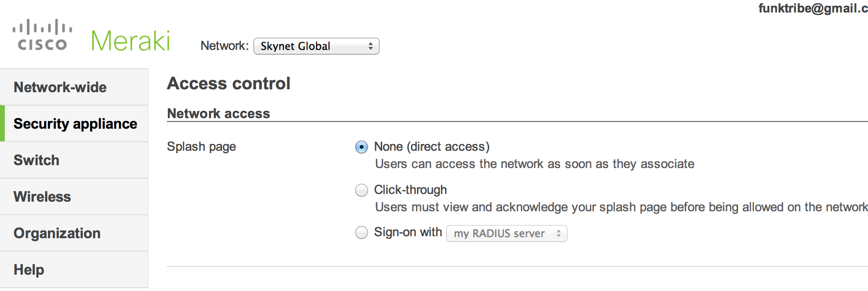Select the None (direct access) radio button
The image size is (868, 291).
(362, 147)
